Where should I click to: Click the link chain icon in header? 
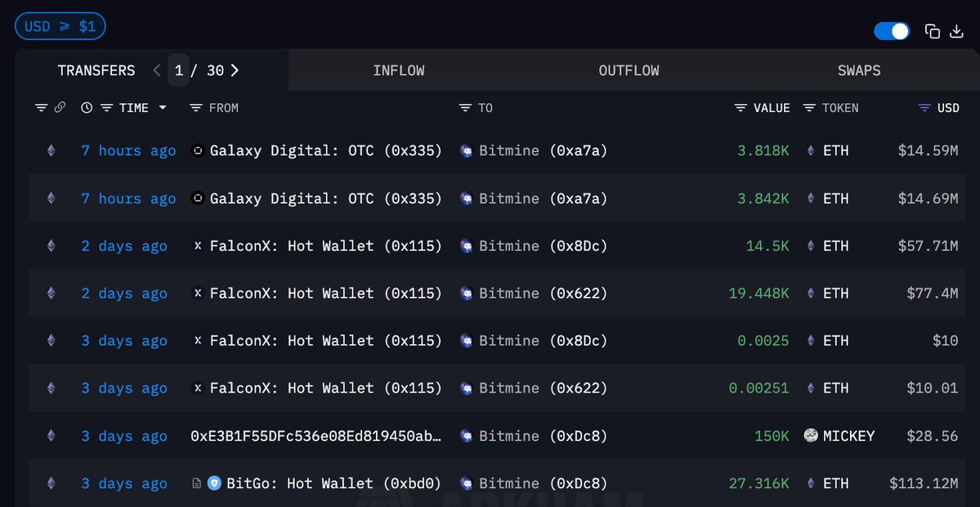[x=60, y=108]
